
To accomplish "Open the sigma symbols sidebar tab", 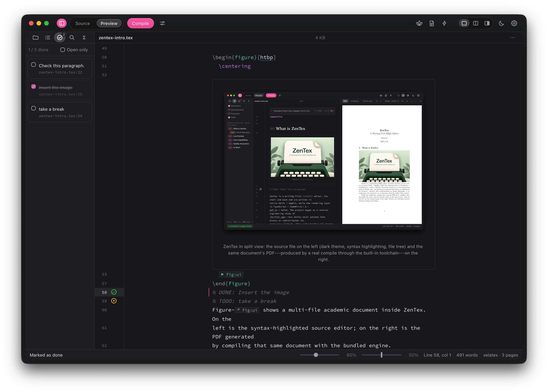I will coord(84,37).
